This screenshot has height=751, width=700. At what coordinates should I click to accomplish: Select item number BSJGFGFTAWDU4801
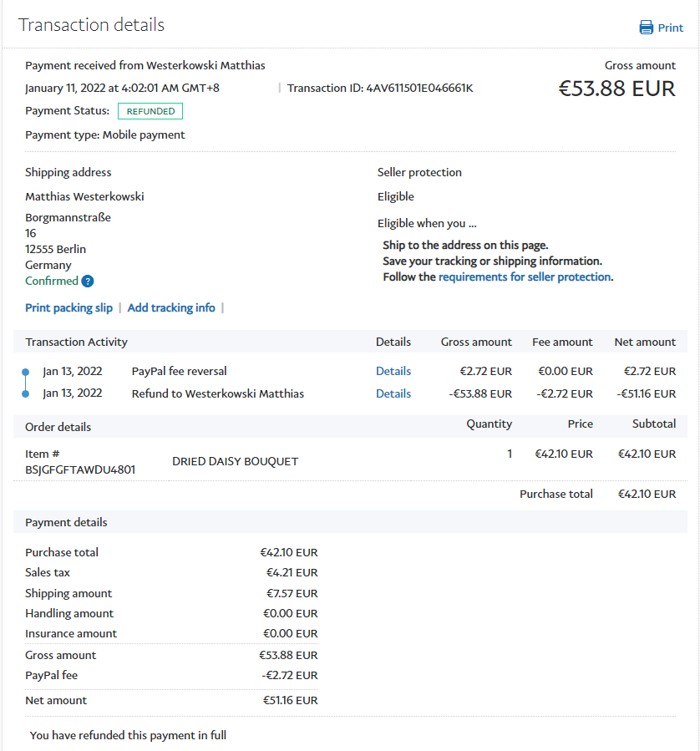pyautogui.click(x=80, y=469)
